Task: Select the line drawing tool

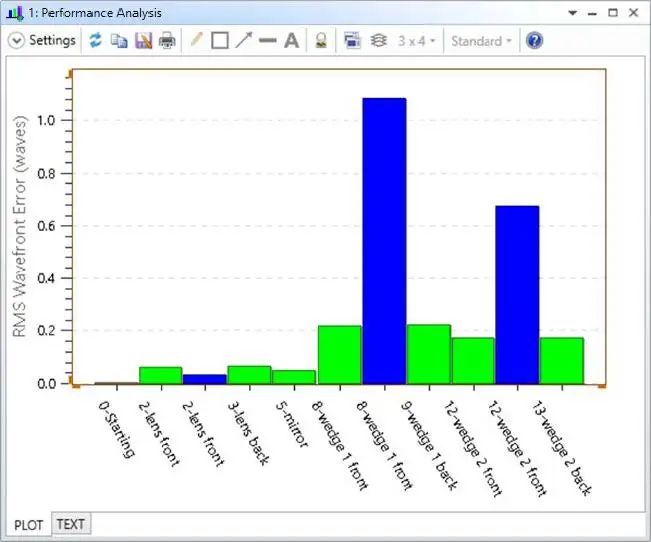Action: 267,40
